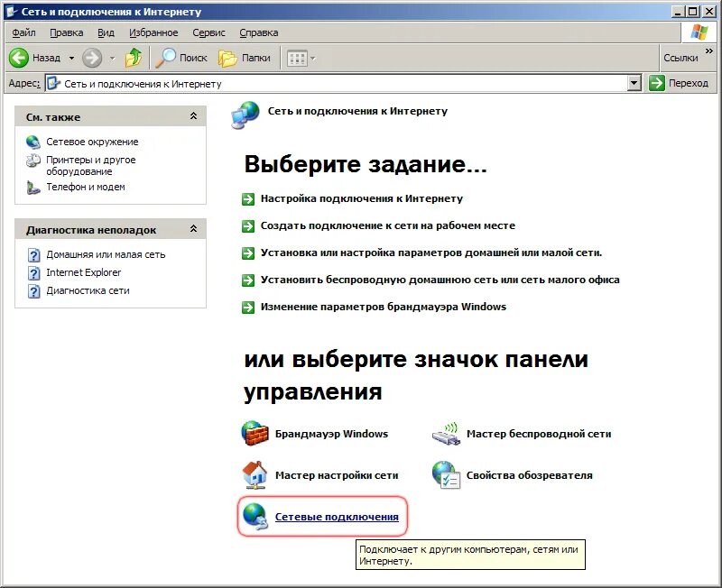Open Принтеры и другое оборудование link

point(91,166)
